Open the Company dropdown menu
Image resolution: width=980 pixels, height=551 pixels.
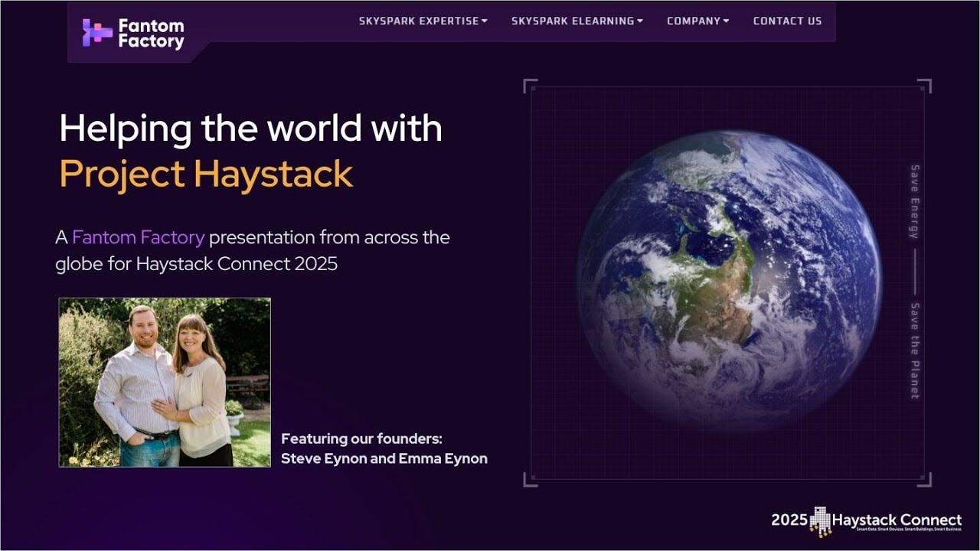coord(698,21)
